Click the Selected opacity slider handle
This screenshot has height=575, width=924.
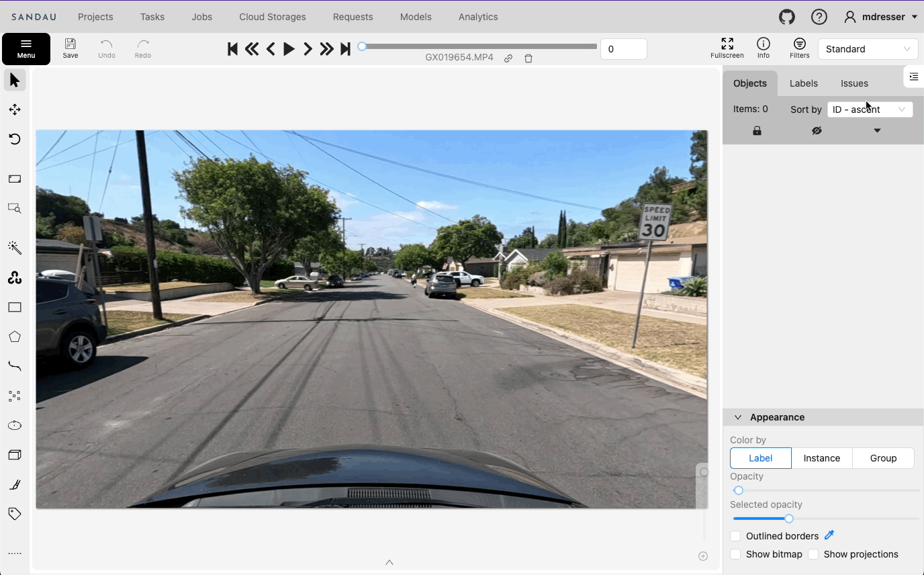coord(789,519)
